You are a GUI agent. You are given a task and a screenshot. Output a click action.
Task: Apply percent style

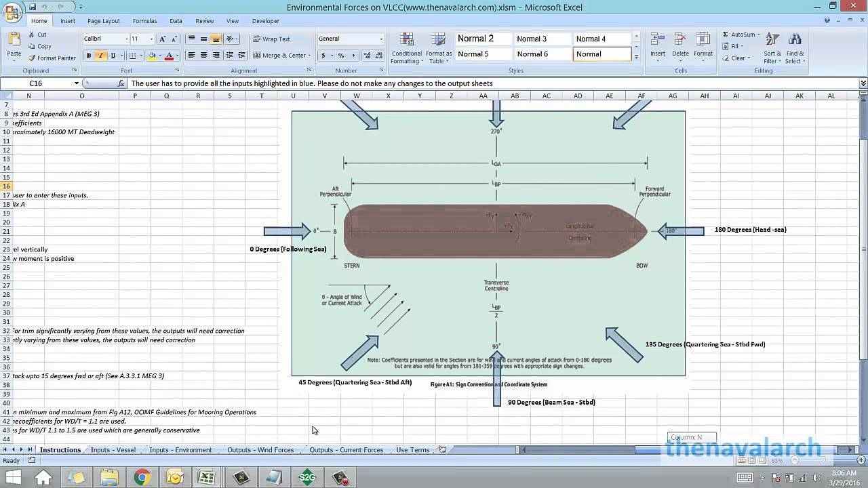(340, 56)
